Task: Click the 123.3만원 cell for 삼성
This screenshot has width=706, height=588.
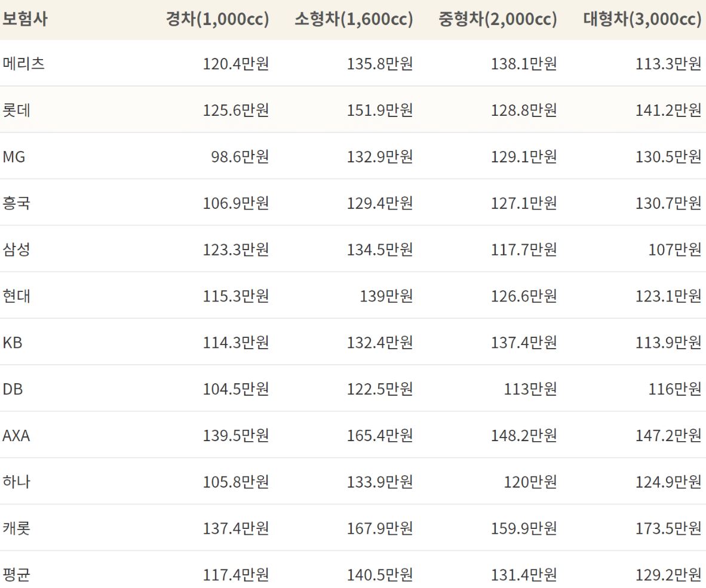Action: pos(236,250)
